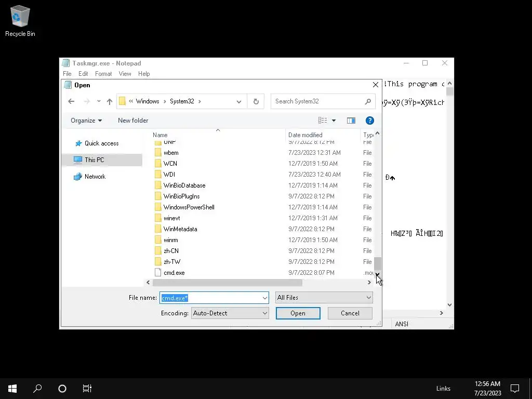Open the notification Action Center icon

coord(515,389)
